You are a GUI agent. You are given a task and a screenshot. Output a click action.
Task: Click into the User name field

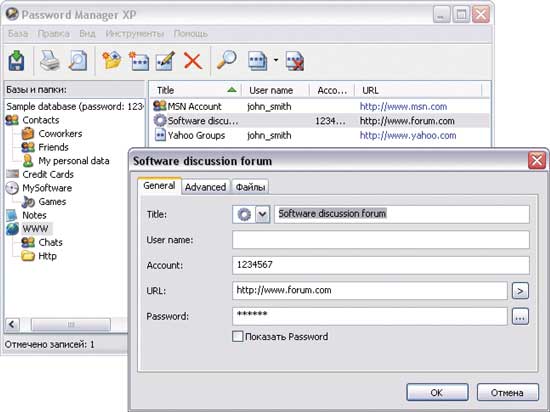381,240
